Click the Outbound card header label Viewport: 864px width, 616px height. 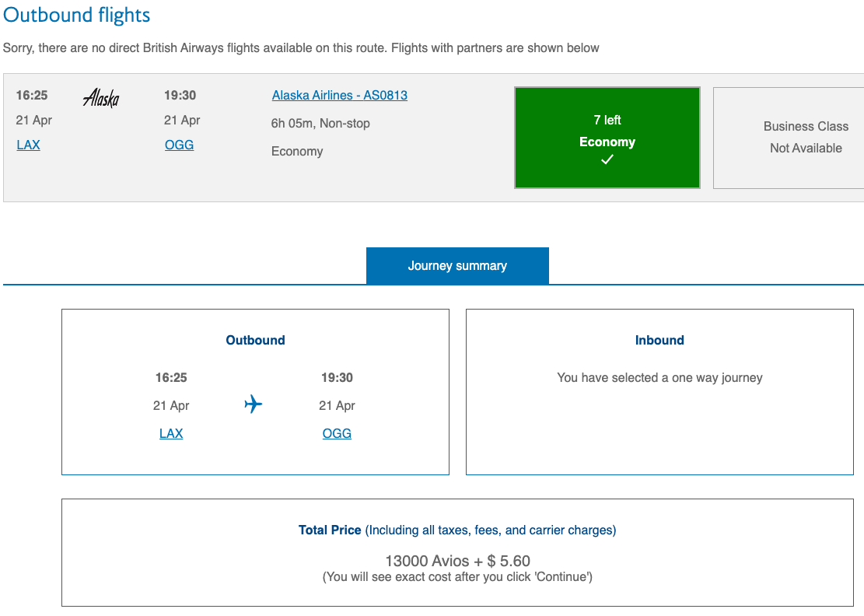tap(255, 340)
